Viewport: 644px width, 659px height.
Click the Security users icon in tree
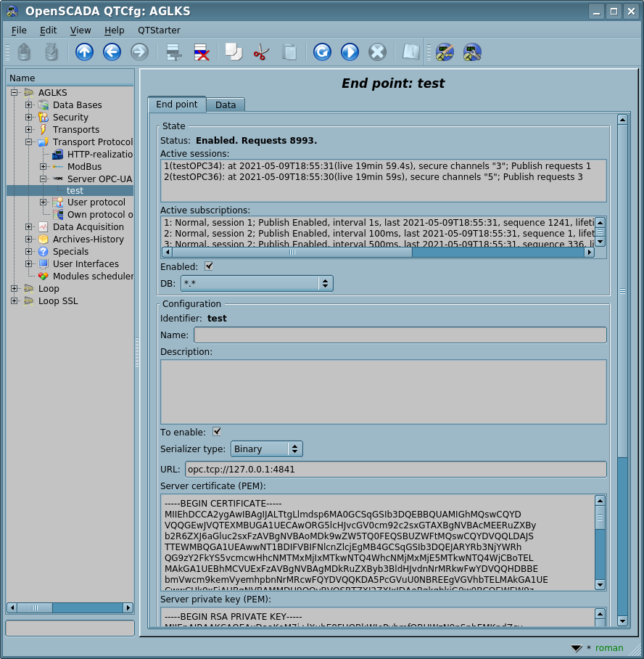click(44, 118)
